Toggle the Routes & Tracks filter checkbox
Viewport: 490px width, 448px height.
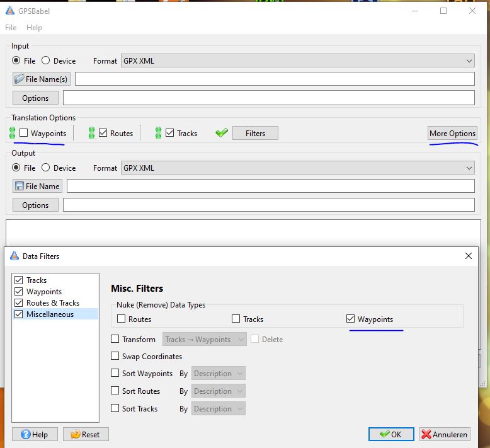pyautogui.click(x=19, y=302)
